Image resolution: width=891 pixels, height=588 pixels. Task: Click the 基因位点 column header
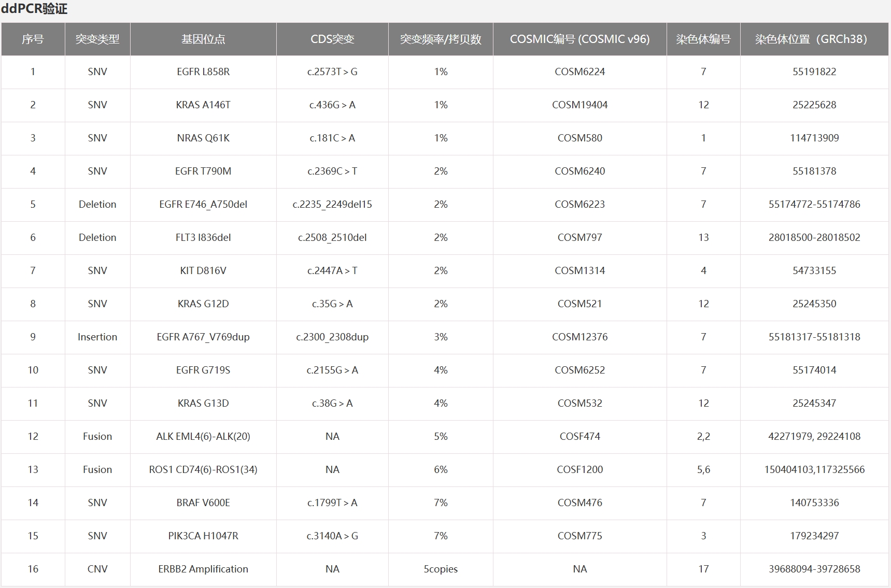click(x=203, y=39)
